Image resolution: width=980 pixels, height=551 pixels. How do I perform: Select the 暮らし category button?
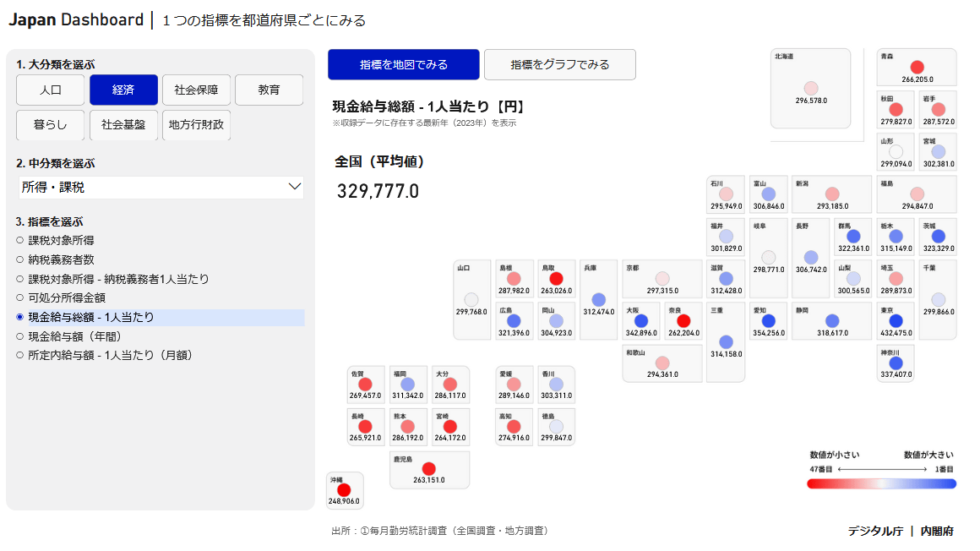(x=50, y=125)
